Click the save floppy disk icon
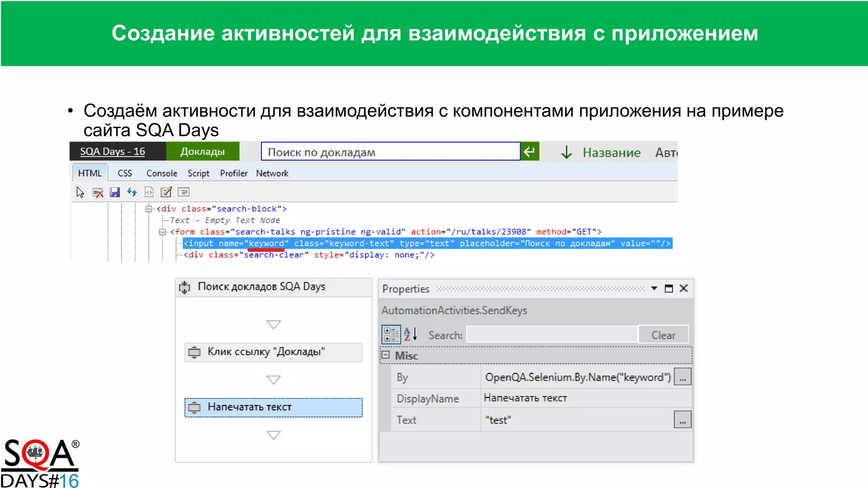 click(114, 192)
